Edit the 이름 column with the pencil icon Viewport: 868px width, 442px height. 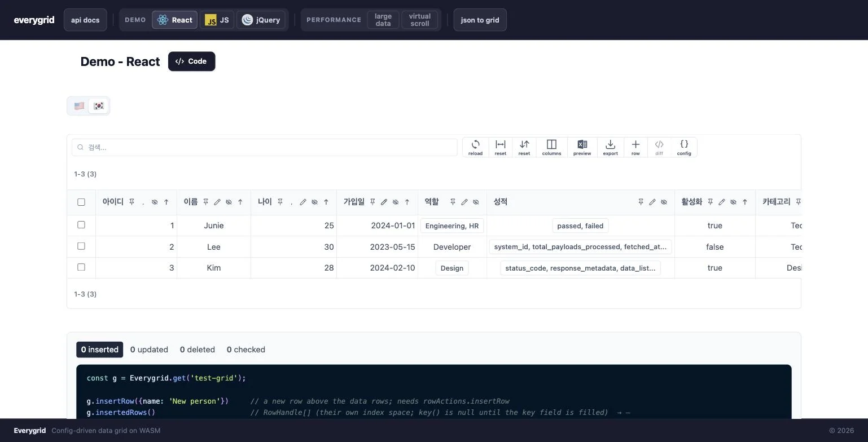(217, 202)
